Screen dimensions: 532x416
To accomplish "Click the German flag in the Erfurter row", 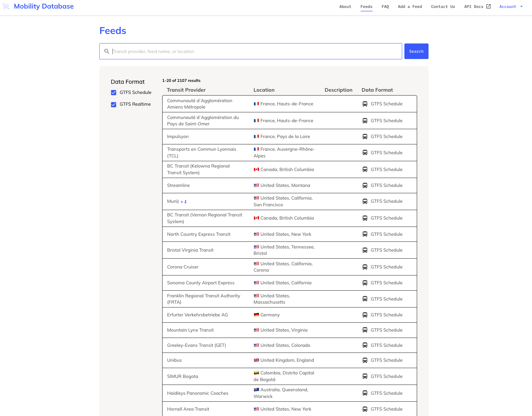I will 256,315.
